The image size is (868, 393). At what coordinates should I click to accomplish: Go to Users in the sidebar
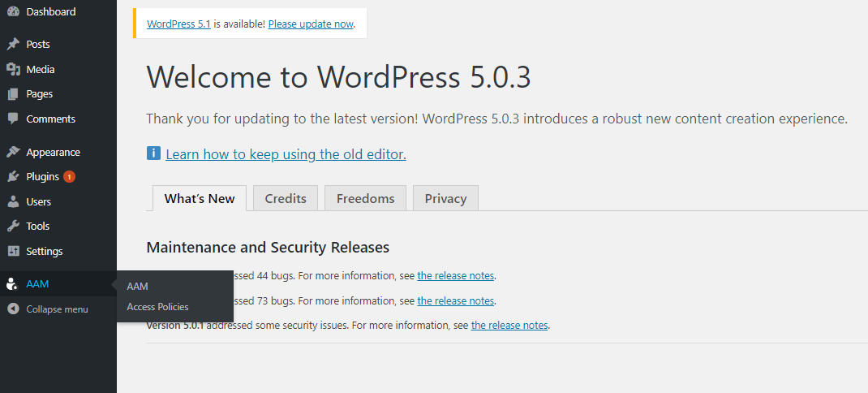coord(38,201)
